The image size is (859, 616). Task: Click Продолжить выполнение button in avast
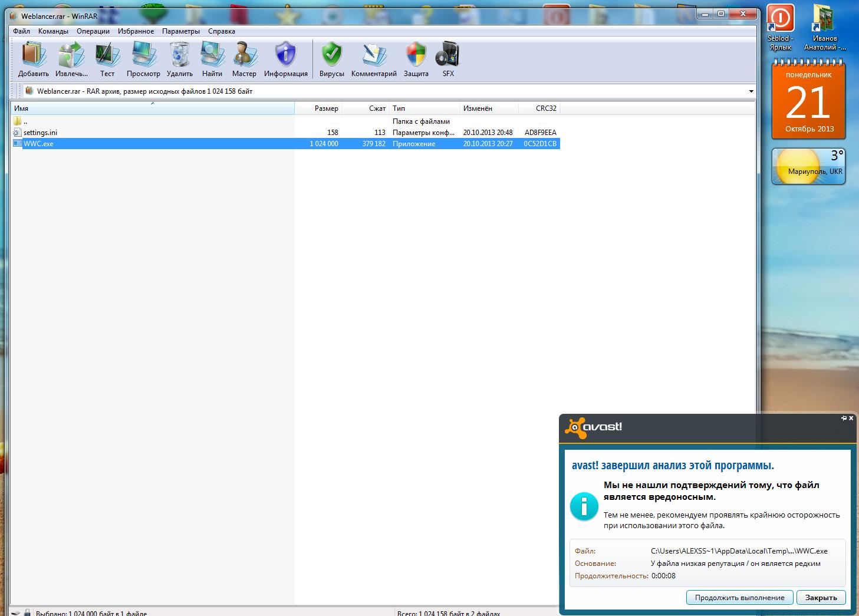pos(739,597)
